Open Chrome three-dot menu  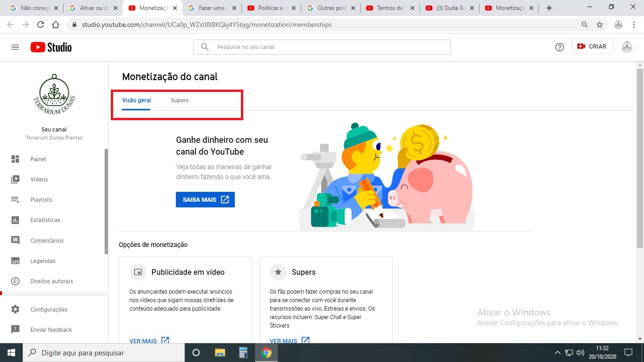coord(634,25)
